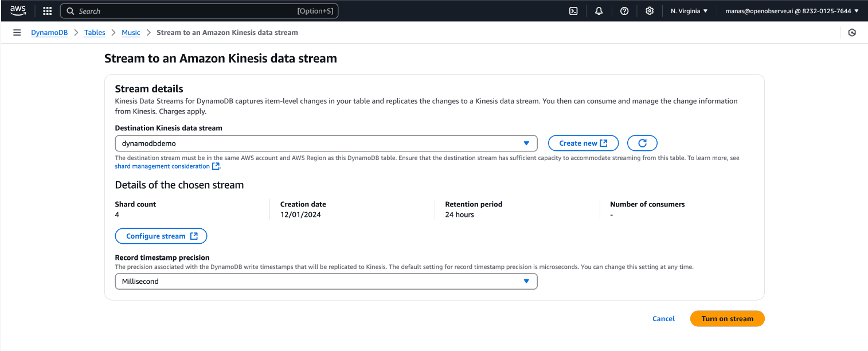Expand the Record timestamp precision dropdown
Image resolution: width=868 pixels, height=351 pixels.
[x=326, y=282]
